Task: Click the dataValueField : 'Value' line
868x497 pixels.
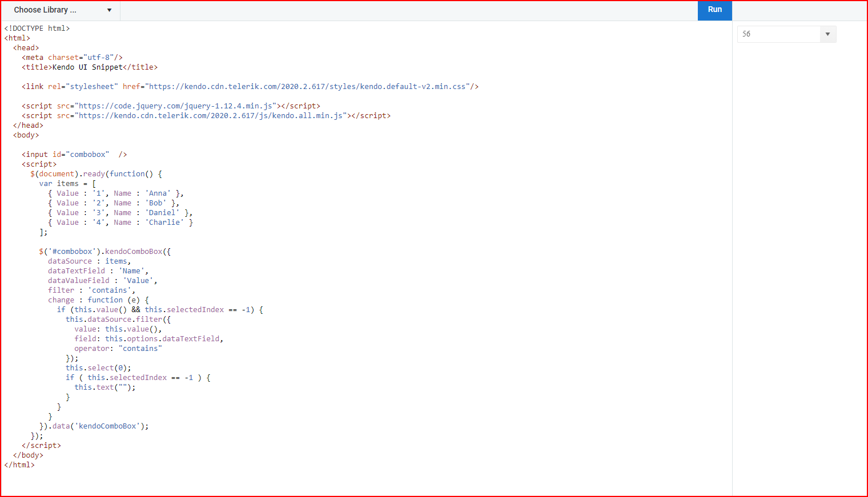Action: pyautogui.click(x=103, y=281)
